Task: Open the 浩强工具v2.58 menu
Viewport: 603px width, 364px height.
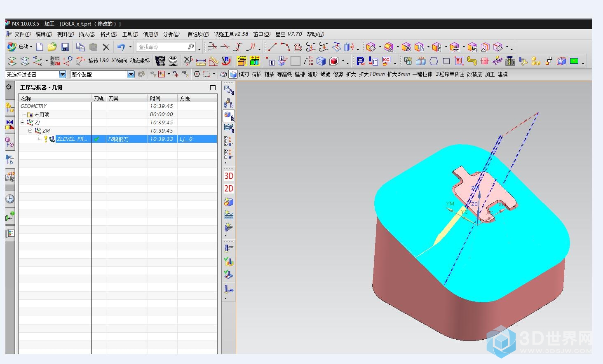Action: pyautogui.click(x=231, y=34)
